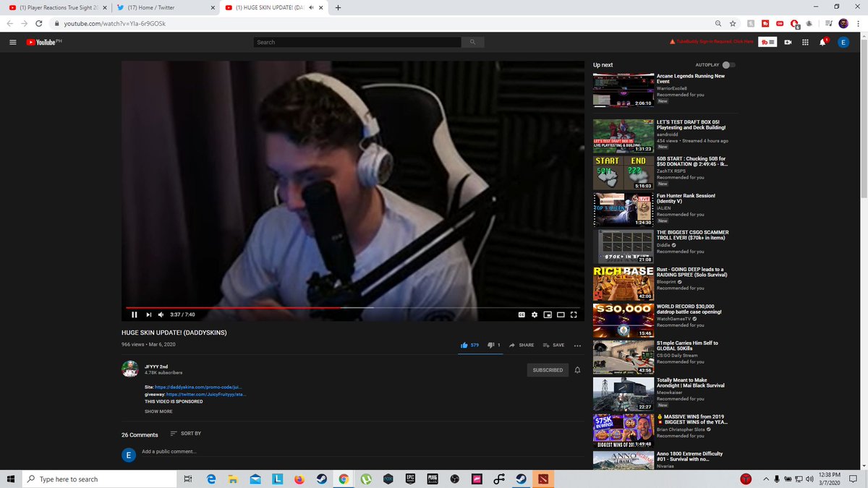Open the create video camera icon
868x488 pixels.
click(788, 43)
